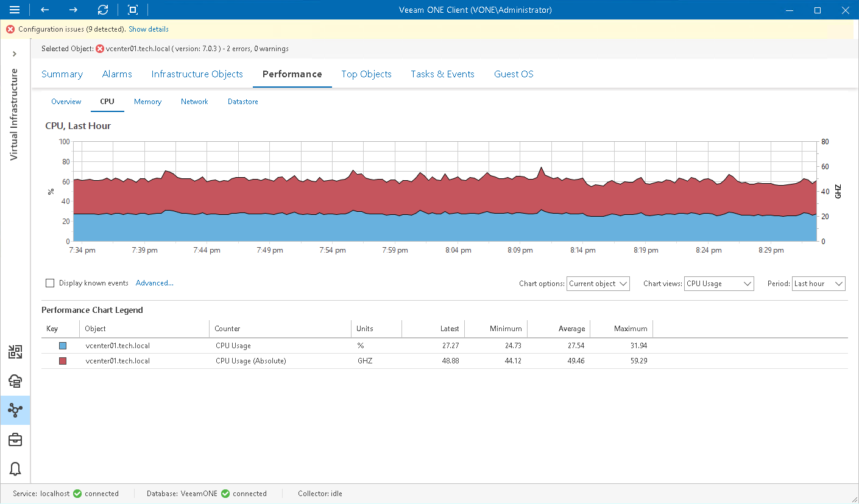Screen dimensions: 859x504
Task: Click the red CPU Usage (Absolute) key swatch
Action: [62, 361]
